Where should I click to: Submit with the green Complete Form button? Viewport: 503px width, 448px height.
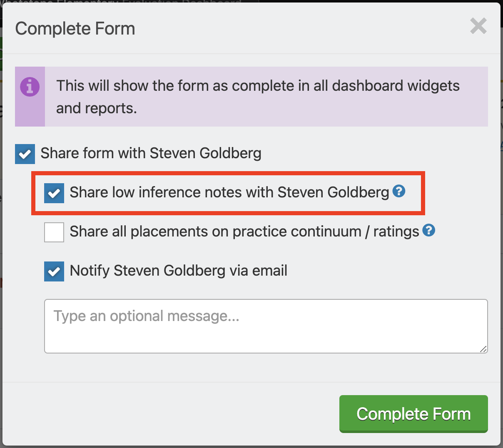(x=413, y=414)
